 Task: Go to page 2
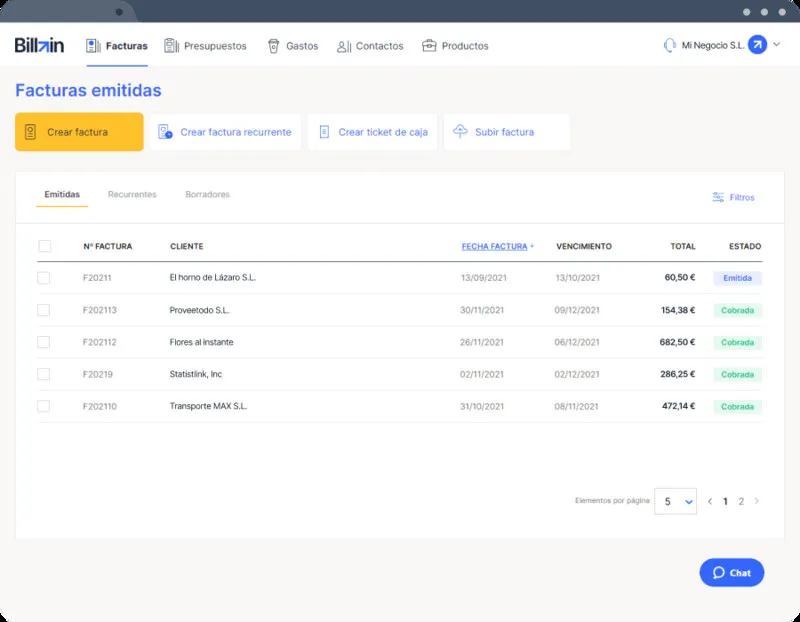741,501
